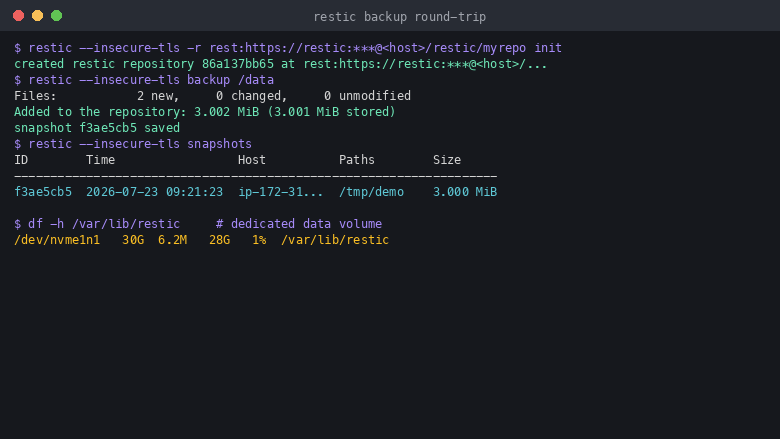Image resolution: width=780 pixels, height=439 pixels.
Task: Click the '# dedicated data volume' comment
Action: (299, 224)
